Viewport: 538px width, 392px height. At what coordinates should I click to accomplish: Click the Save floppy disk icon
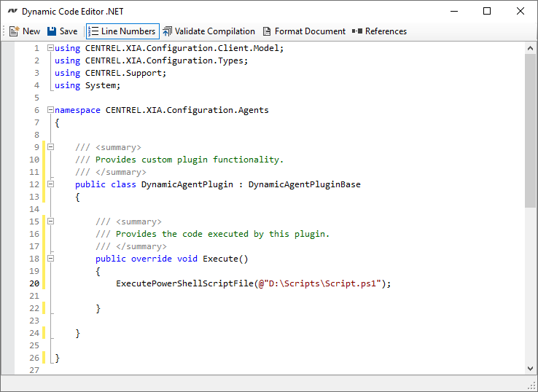52,31
